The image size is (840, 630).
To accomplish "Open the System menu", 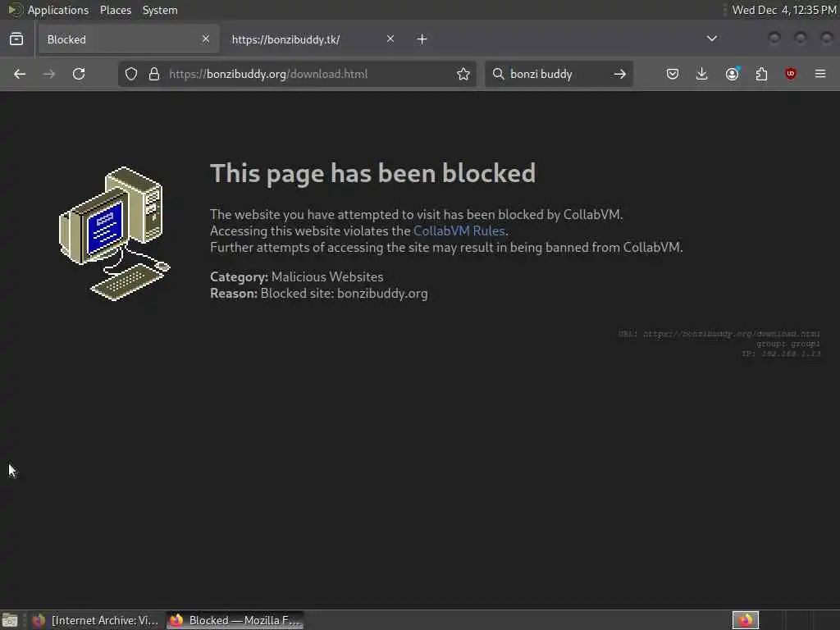I will tap(160, 10).
